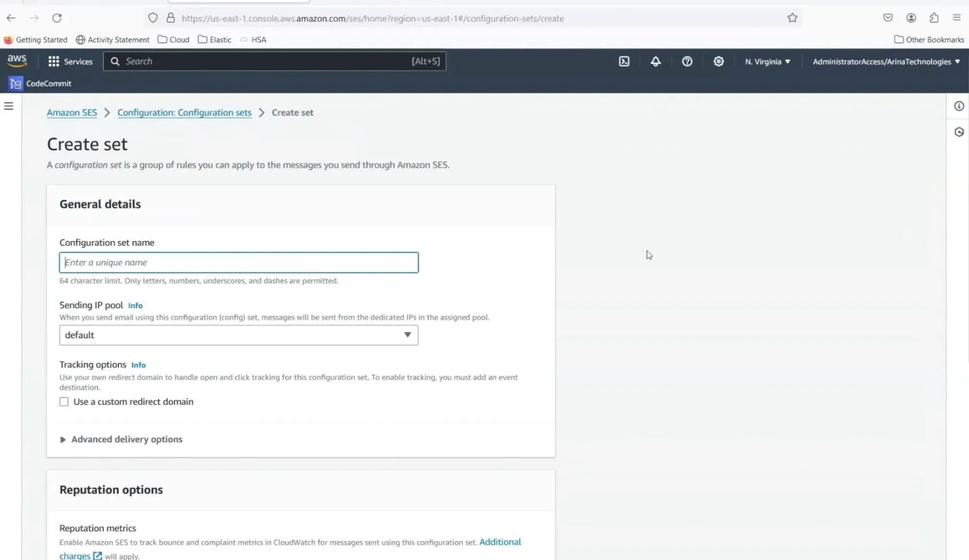Screen dimensions: 969x560
Task: Open the notifications bell icon
Action: [x=655, y=62]
